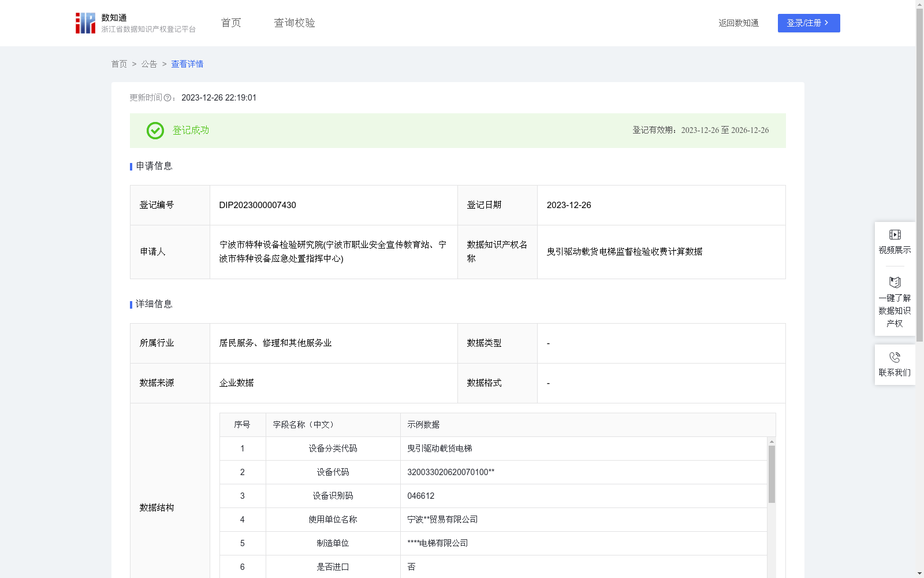924x578 pixels.
Task: Click the 设备分类代码 field row
Action: click(x=493, y=449)
